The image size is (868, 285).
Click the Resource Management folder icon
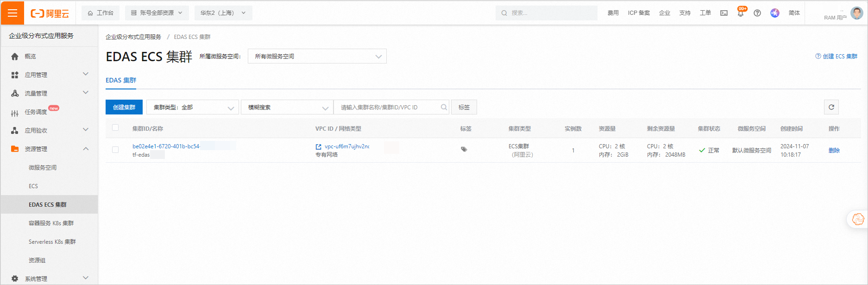15,149
